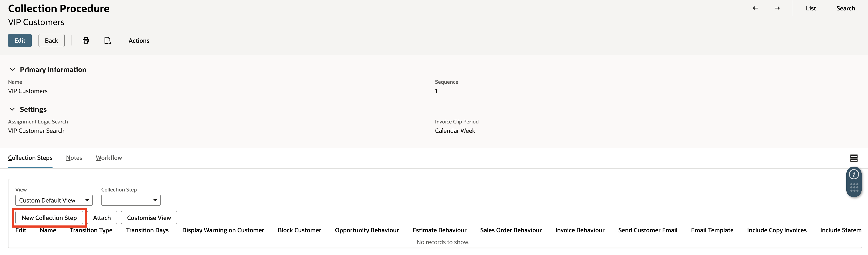
Task: Switch to the Notes tab
Action: pyautogui.click(x=74, y=158)
